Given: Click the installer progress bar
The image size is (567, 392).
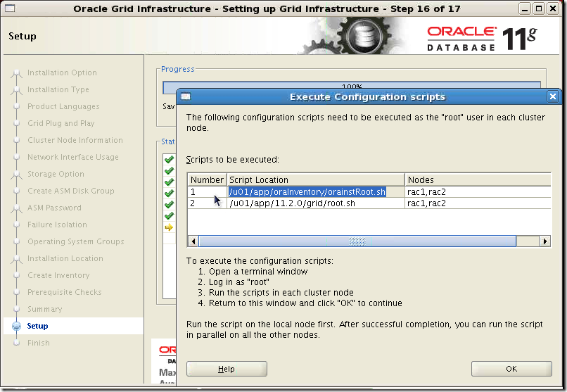Looking at the screenshot, I should (352, 87).
